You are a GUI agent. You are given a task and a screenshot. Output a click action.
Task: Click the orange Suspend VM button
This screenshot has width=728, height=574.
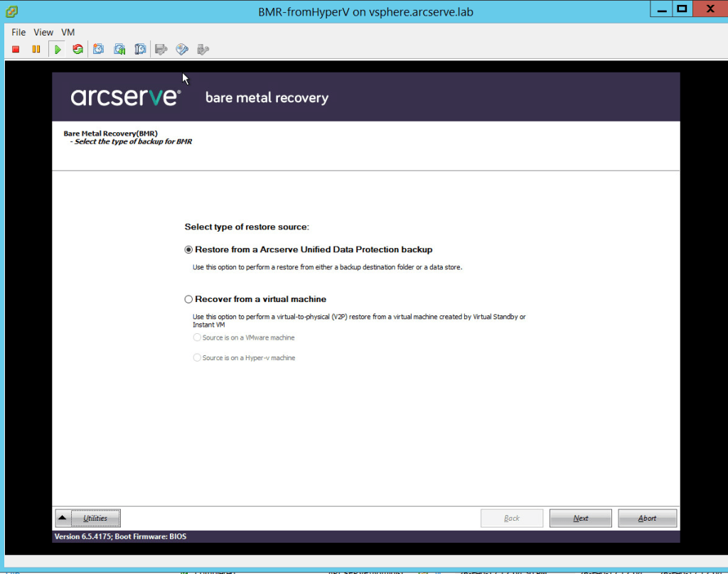pyautogui.click(x=36, y=49)
